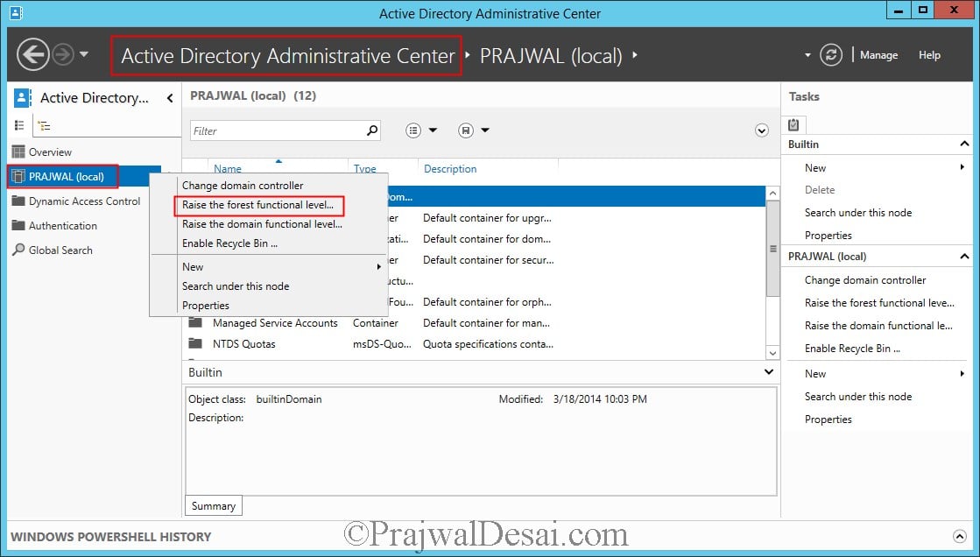The height and width of the screenshot is (557, 980).
Task: Open the Summary tab
Action: [213, 505]
